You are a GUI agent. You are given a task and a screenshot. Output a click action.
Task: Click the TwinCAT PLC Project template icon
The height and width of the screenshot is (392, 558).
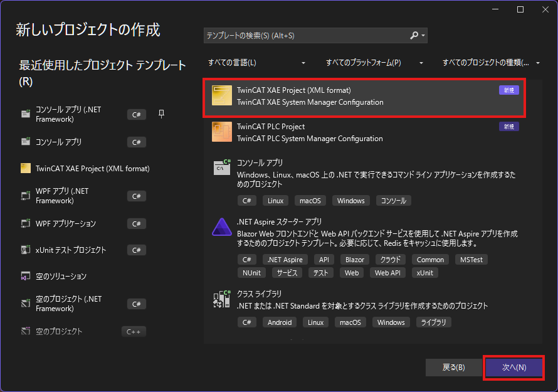(x=222, y=132)
